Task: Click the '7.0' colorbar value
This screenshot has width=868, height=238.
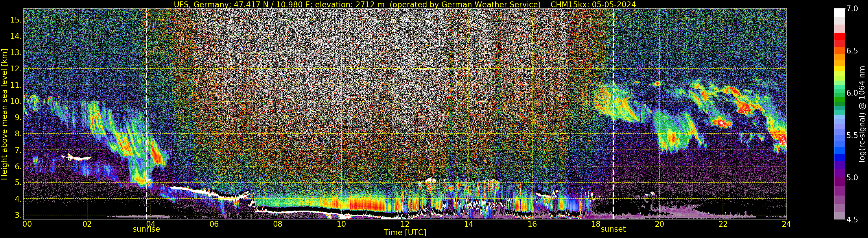Action: (x=852, y=8)
